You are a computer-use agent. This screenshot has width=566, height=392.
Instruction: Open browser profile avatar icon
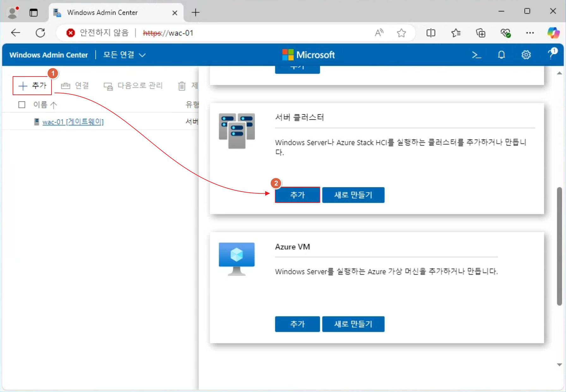tap(13, 13)
